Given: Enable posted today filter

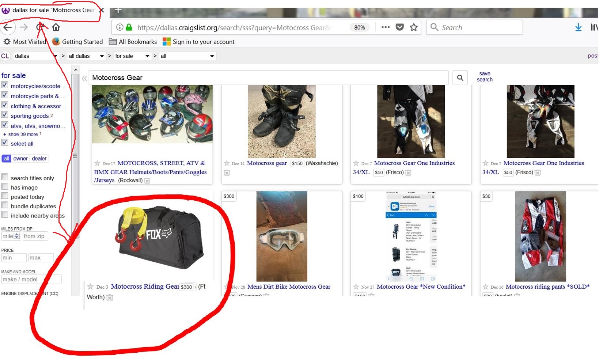Looking at the screenshot, I should pyautogui.click(x=5, y=196).
